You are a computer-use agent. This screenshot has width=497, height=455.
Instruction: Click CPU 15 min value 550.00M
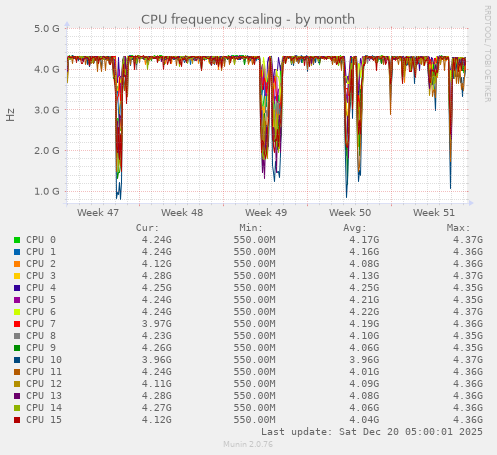pyautogui.click(x=254, y=420)
